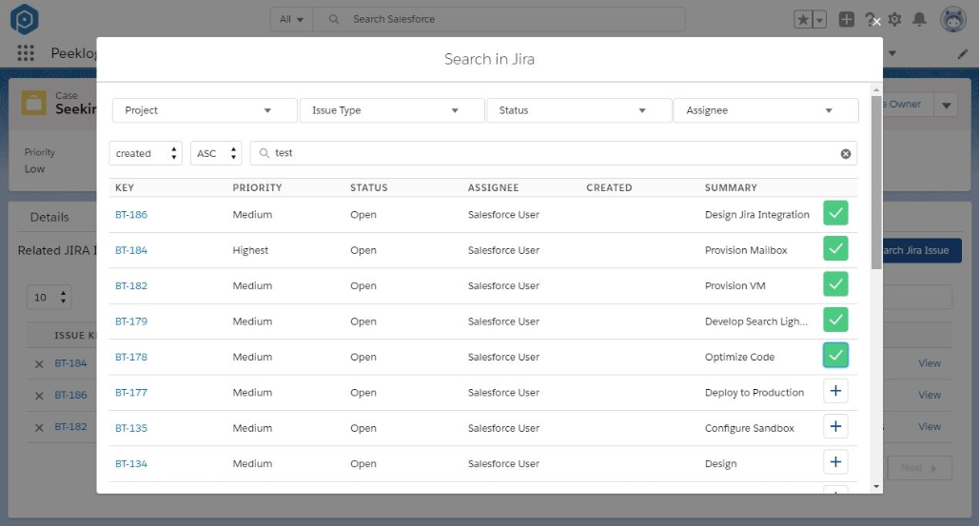Viewport: 980px width, 526px height.
Task: Open the notifications bell
Action: pyautogui.click(x=919, y=19)
